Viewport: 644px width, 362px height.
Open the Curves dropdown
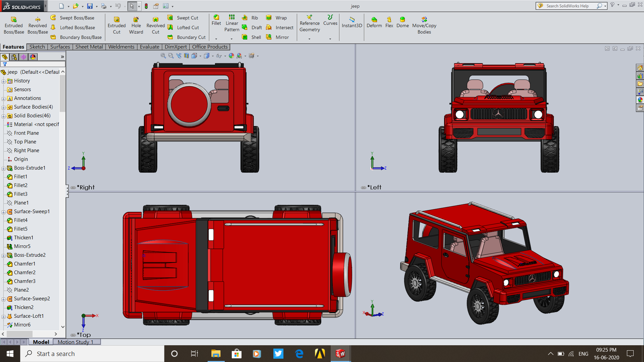tap(330, 39)
